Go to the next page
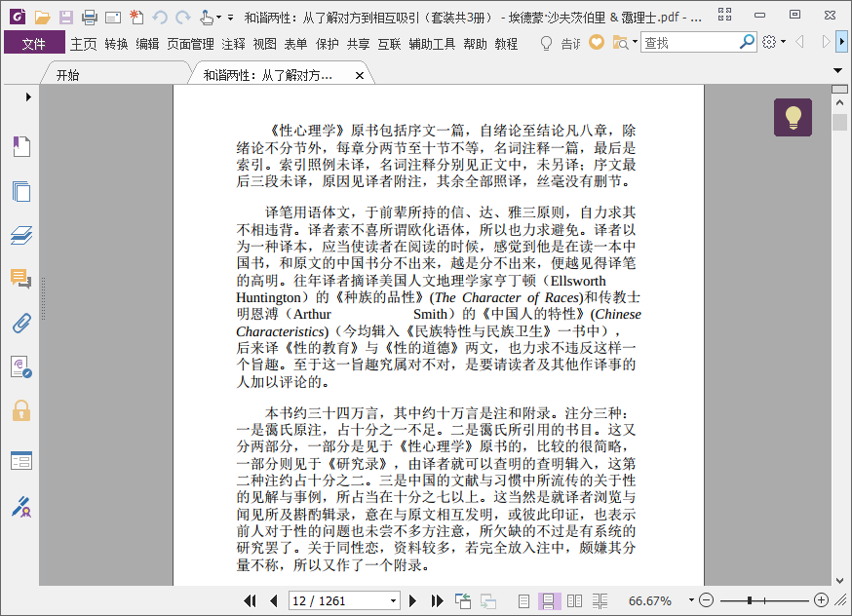The height and width of the screenshot is (616, 852). (412, 600)
